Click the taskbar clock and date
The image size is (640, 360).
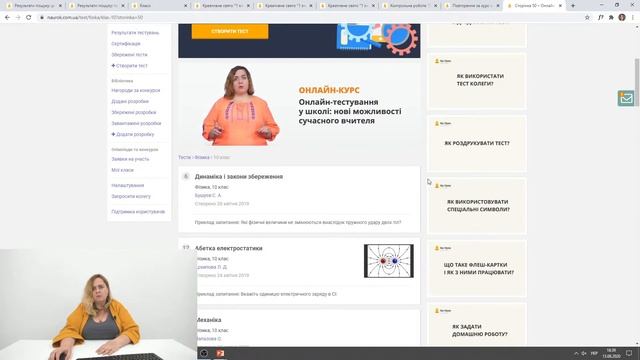click(x=611, y=353)
